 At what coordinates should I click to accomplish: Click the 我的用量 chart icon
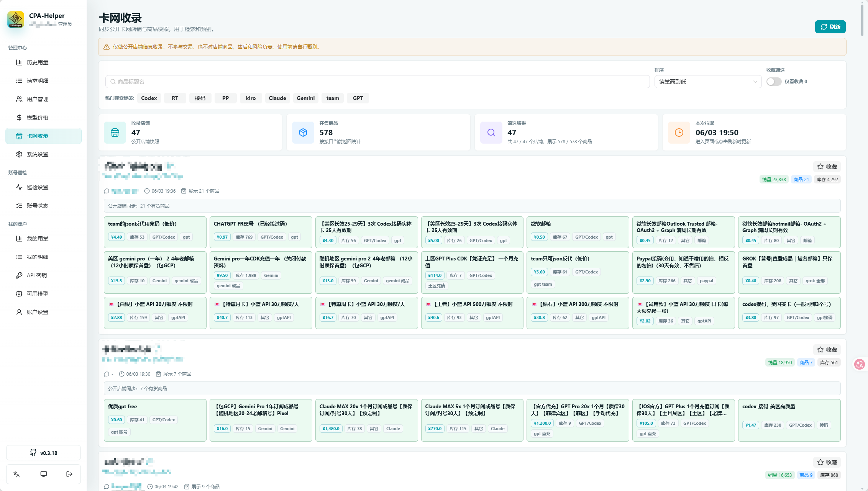tap(19, 239)
